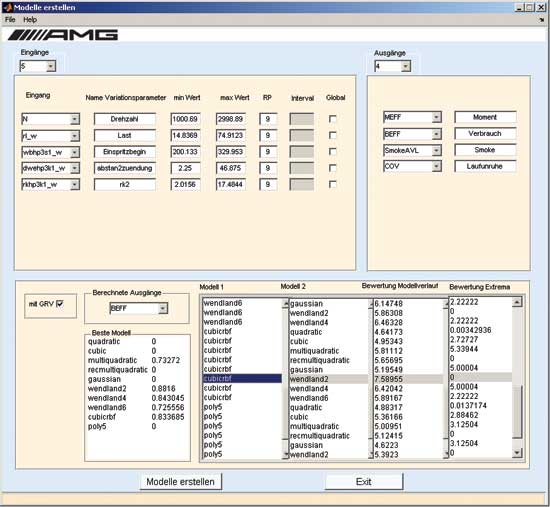The image size is (550, 507).
Task: Open the BEFF output dropdown in Ausgänge panel
Action: [x=436, y=134]
